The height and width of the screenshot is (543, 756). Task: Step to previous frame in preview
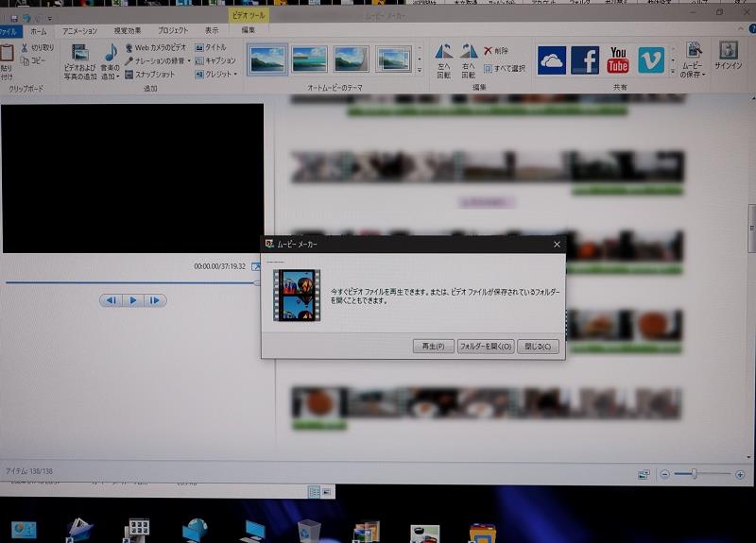tap(112, 300)
